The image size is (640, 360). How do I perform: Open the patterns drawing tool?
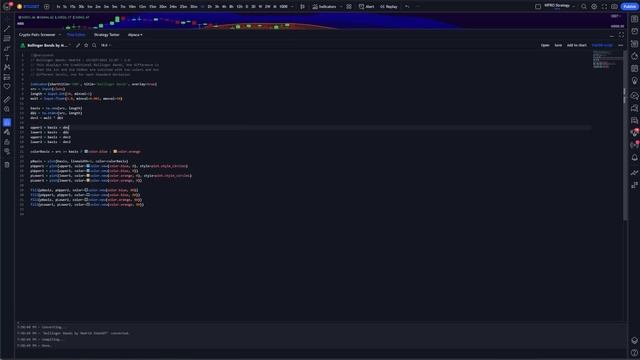(x=7, y=67)
